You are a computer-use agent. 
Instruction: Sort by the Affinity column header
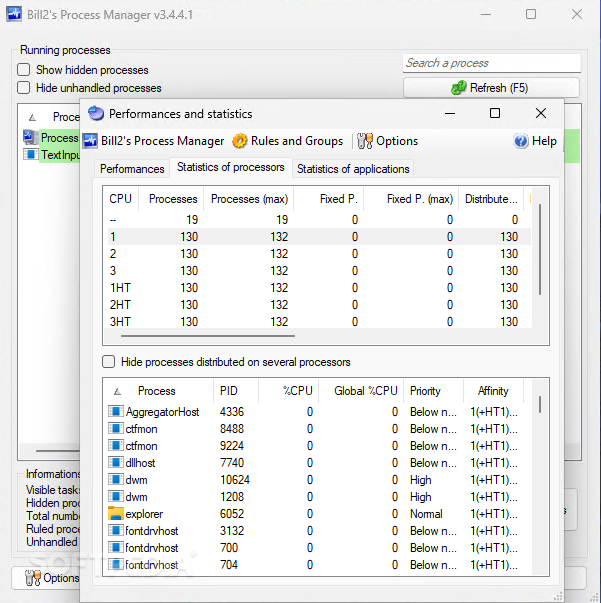click(x=493, y=391)
